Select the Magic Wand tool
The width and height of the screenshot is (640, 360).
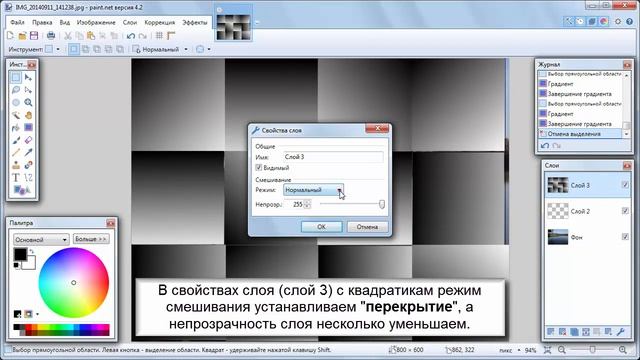point(16,115)
